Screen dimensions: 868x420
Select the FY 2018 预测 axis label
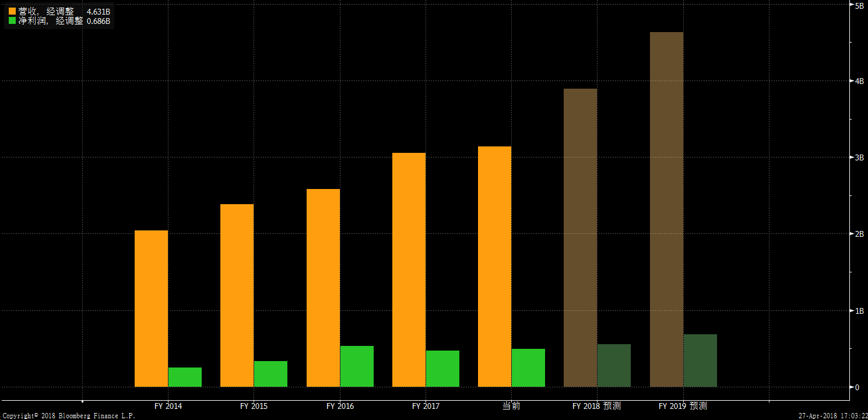pos(596,406)
